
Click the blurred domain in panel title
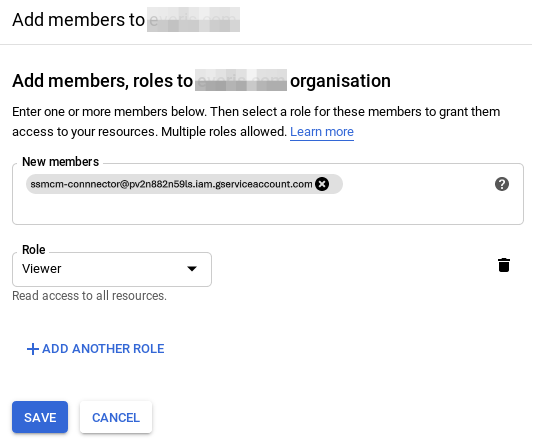tap(193, 20)
